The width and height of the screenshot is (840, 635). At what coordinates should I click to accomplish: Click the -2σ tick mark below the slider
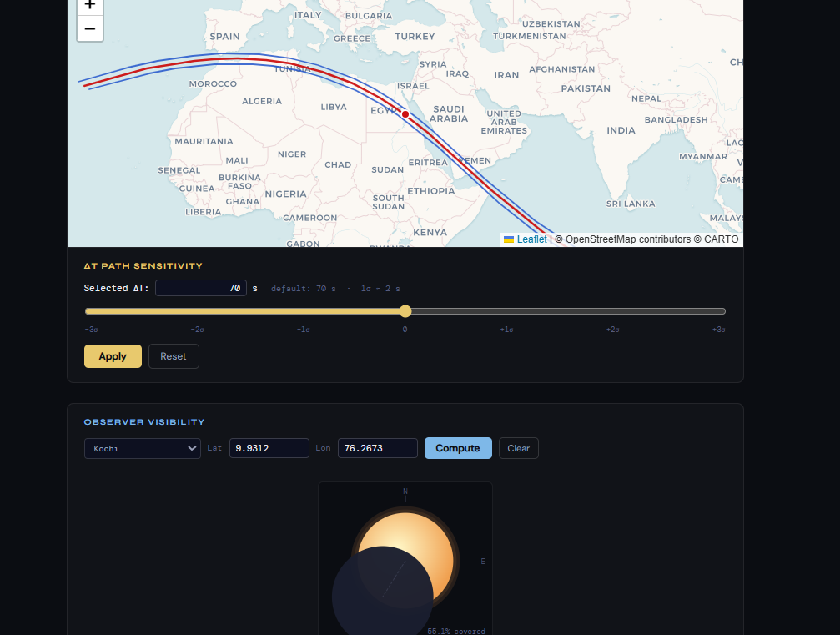(x=197, y=329)
